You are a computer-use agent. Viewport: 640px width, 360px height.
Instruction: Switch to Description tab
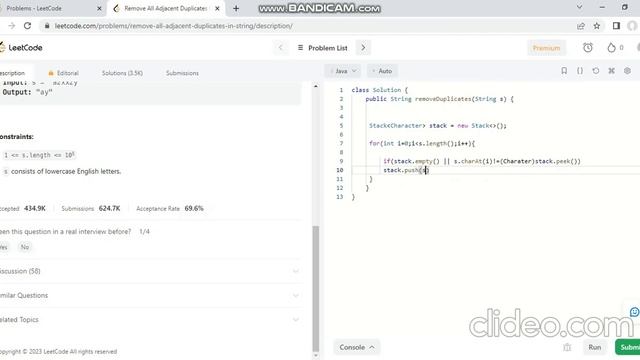tap(12, 73)
